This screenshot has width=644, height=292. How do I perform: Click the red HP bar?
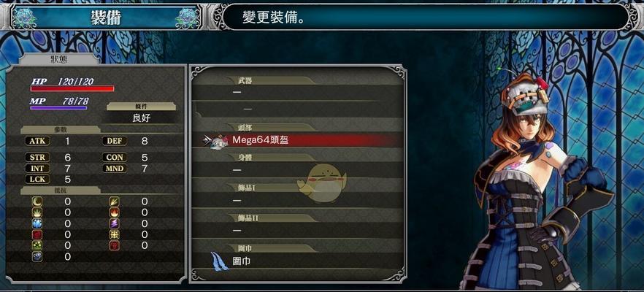pyautogui.click(x=72, y=88)
